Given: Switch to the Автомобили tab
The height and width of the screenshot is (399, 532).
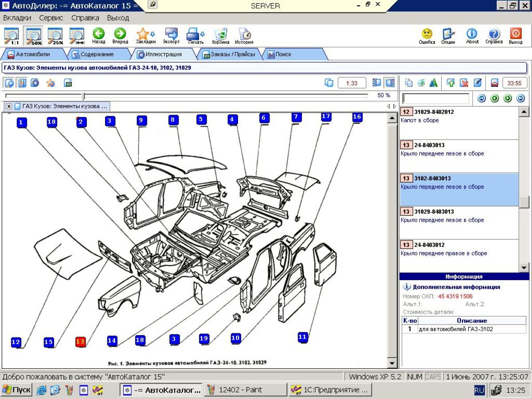Looking at the screenshot, I should [33, 55].
